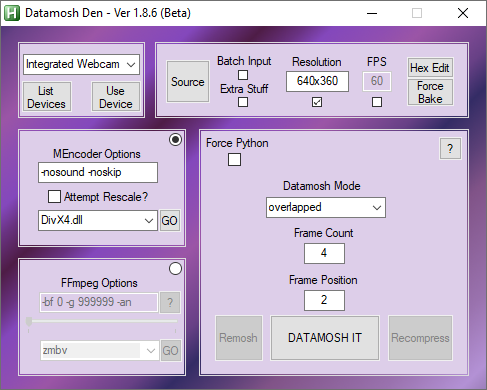Click the Force Bake button
This screenshot has height=390, width=487.
tap(430, 92)
